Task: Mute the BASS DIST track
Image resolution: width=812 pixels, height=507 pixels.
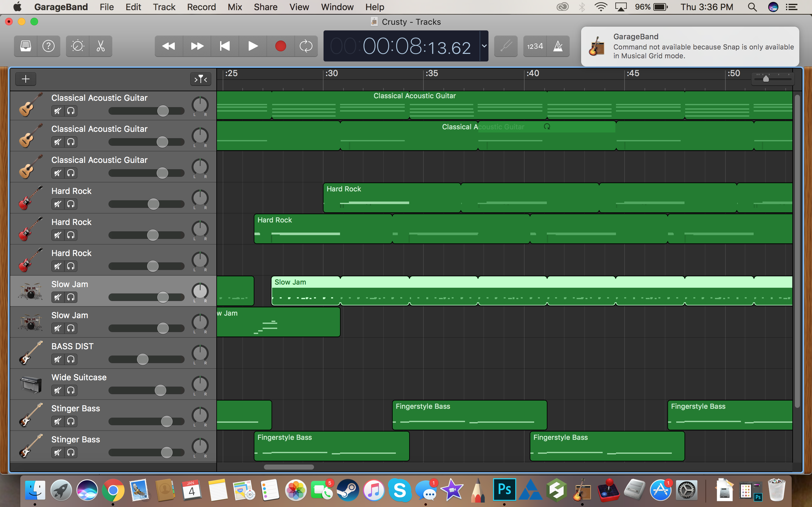Action: (x=58, y=359)
